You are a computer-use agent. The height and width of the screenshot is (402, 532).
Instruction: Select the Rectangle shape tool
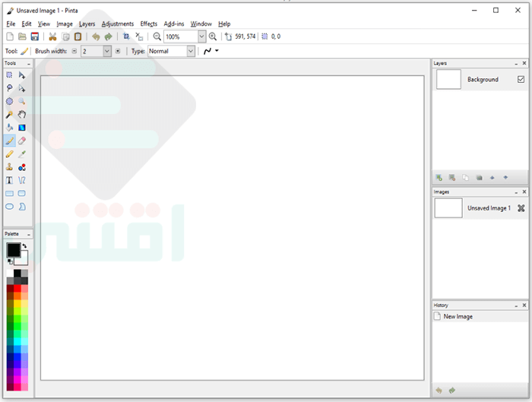tap(9, 193)
